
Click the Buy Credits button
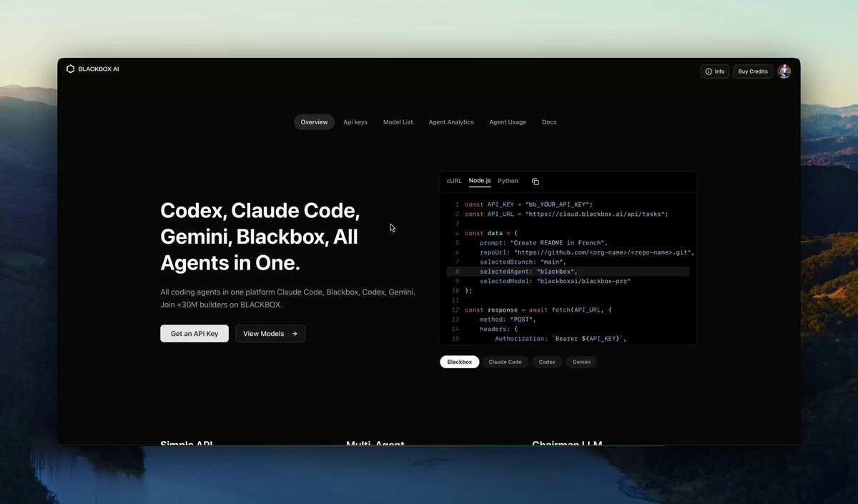(753, 71)
